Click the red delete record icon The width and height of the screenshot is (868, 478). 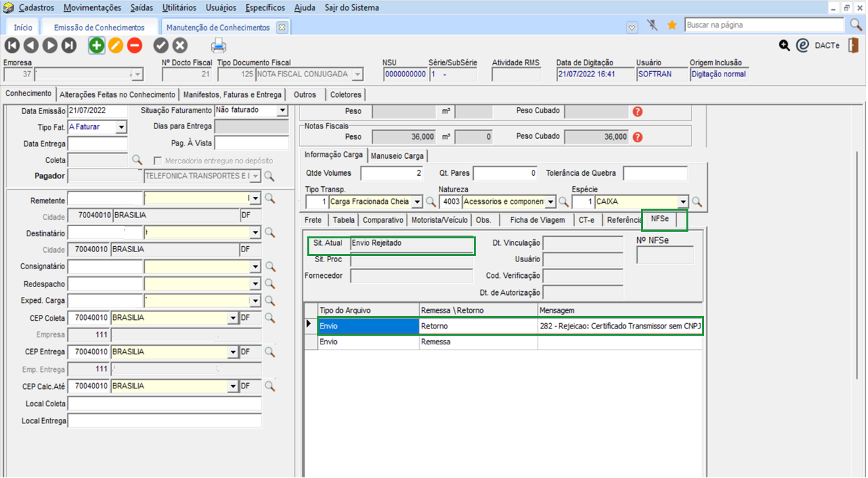[x=134, y=45]
